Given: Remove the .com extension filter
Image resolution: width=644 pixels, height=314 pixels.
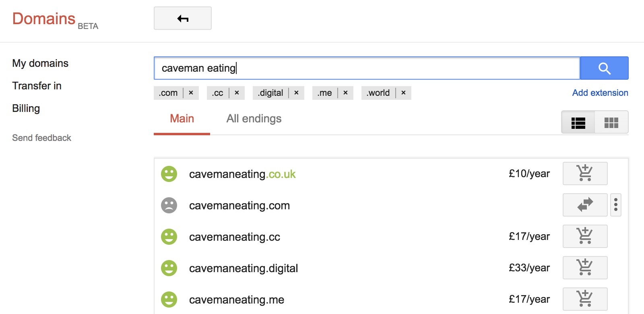Looking at the screenshot, I should pos(191,93).
